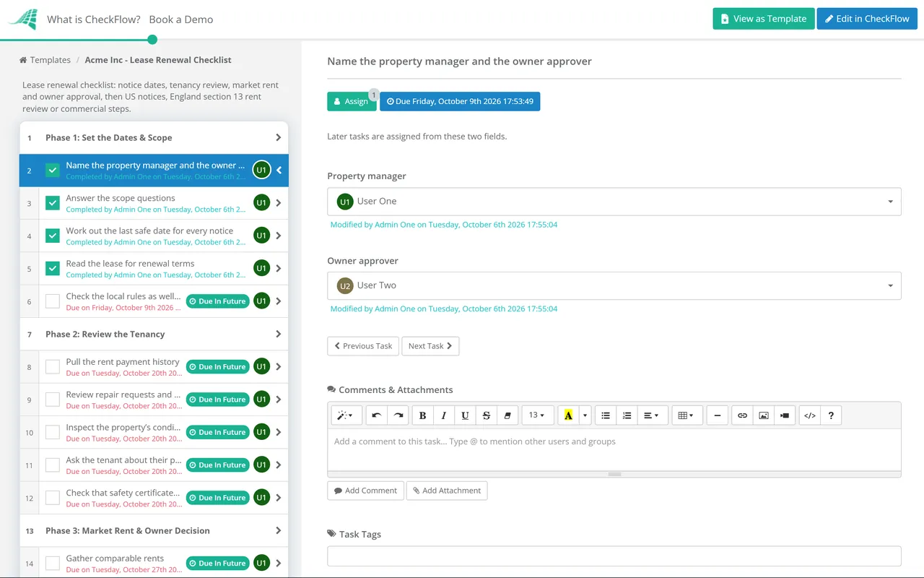Viewport: 924px width, 578px height.
Task: Click Edit in CheckFlow button
Action: [867, 19]
